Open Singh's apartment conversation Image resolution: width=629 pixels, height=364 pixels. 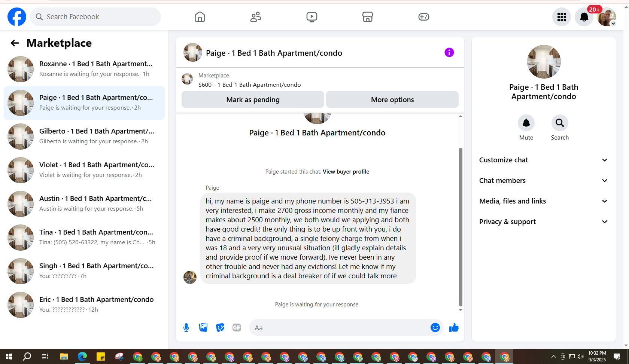coord(84,271)
